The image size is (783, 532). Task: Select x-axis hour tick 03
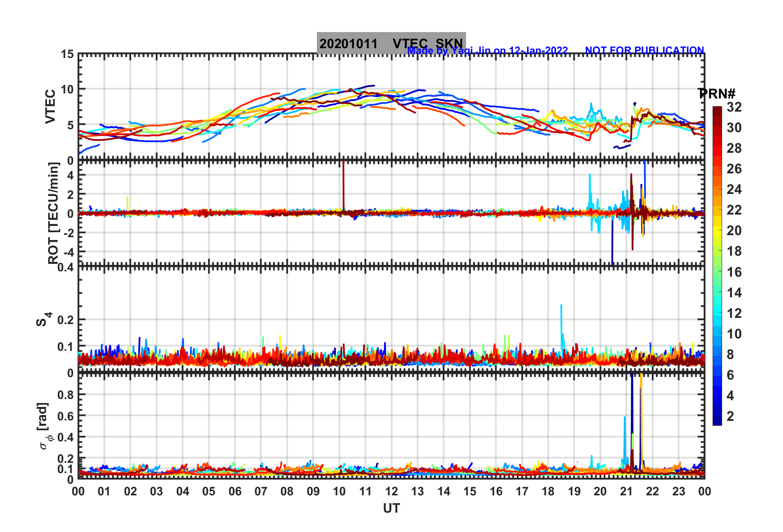click(x=156, y=491)
